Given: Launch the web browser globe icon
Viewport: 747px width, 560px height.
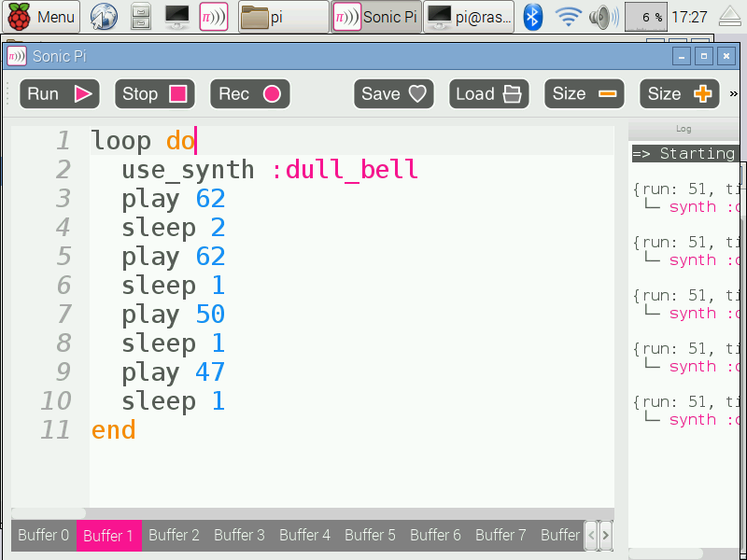Looking at the screenshot, I should [104, 17].
